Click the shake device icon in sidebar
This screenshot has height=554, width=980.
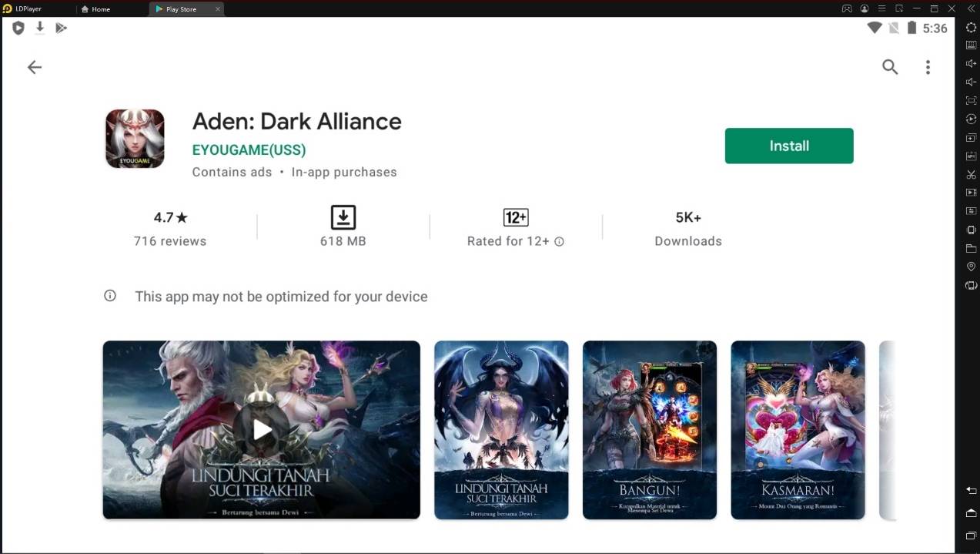pos(971,230)
